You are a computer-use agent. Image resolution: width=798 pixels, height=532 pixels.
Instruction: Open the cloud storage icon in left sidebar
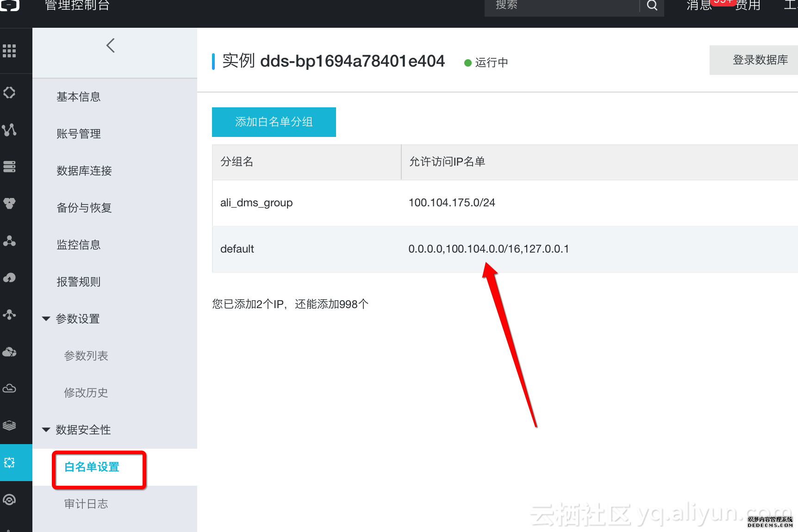9,389
